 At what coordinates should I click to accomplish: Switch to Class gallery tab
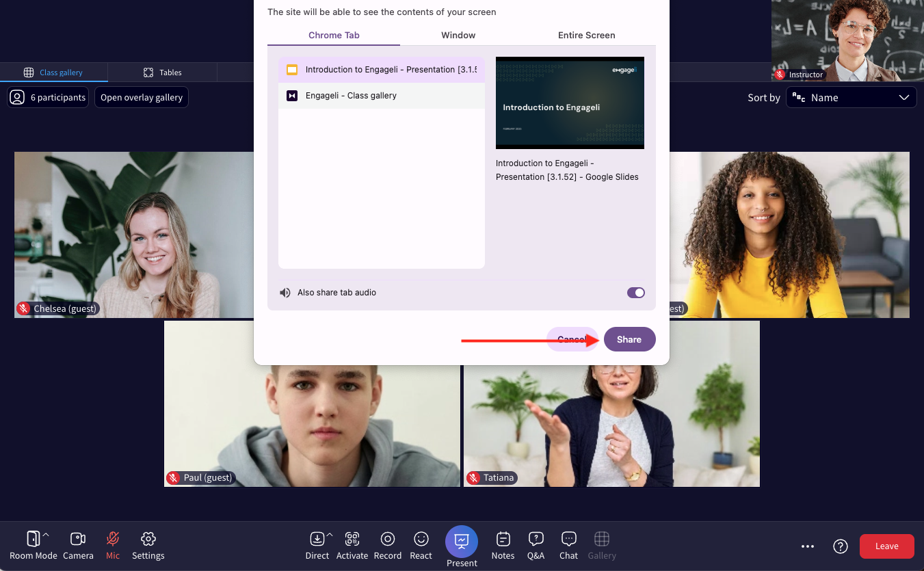[54, 72]
